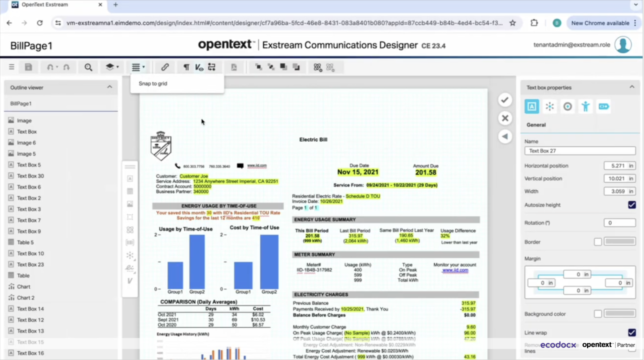Uncheck the Autosize height checkbox
This screenshot has height=360, width=644.
(631, 205)
